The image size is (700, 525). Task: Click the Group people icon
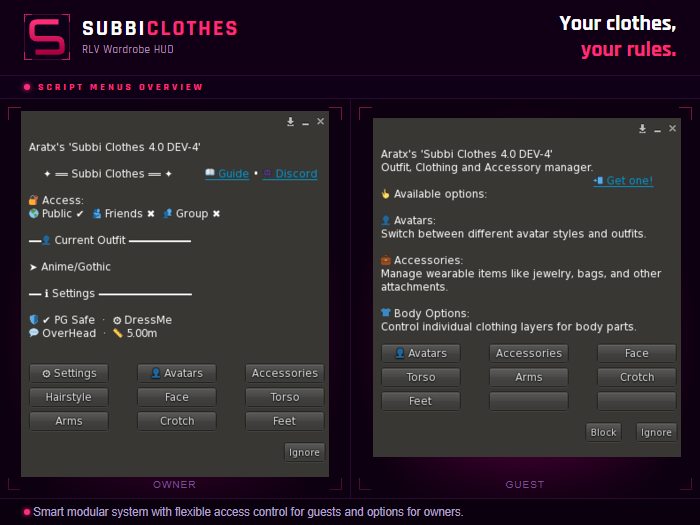(167, 213)
